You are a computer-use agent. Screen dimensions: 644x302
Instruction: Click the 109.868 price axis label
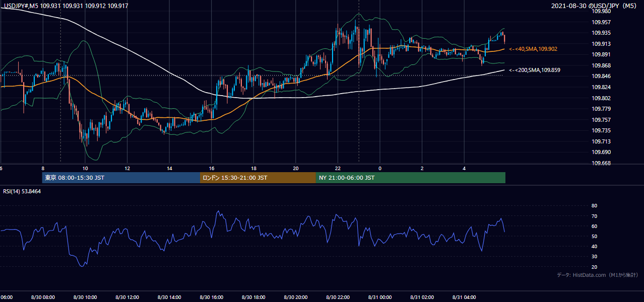click(x=601, y=66)
